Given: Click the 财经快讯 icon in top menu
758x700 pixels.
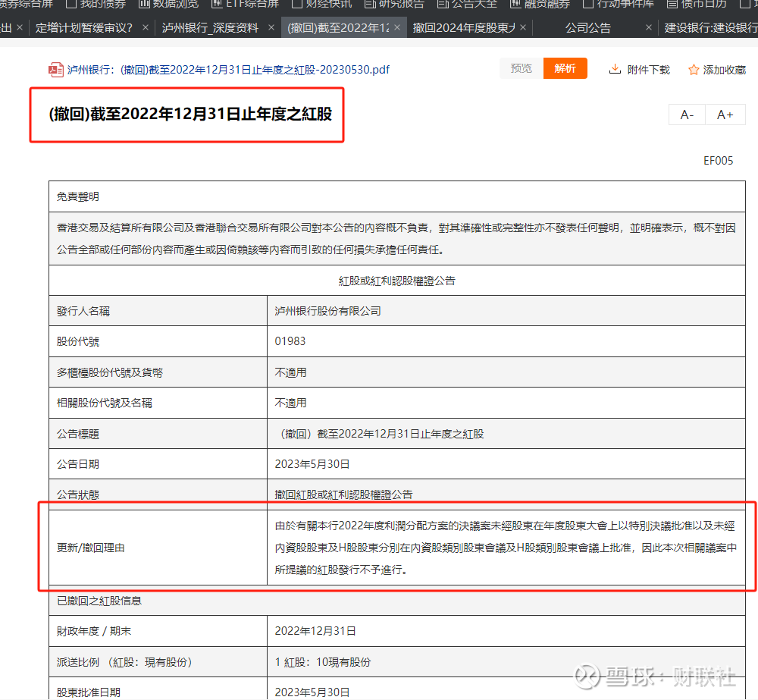Looking at the screenshot, I should click(x=297, y=4).
